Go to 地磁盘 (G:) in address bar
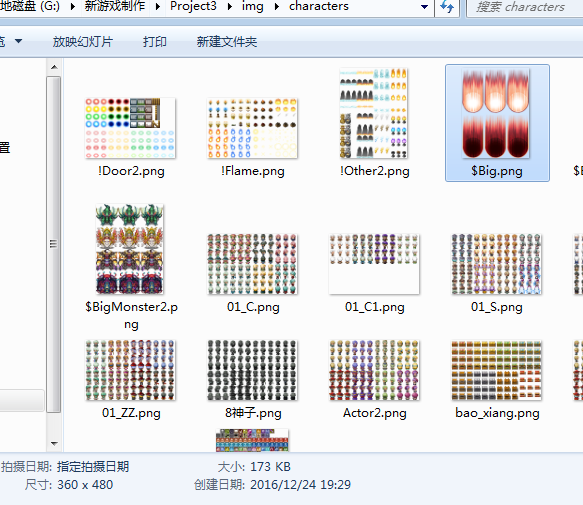Viewport: 583px width, 505px height. [30, 6]
